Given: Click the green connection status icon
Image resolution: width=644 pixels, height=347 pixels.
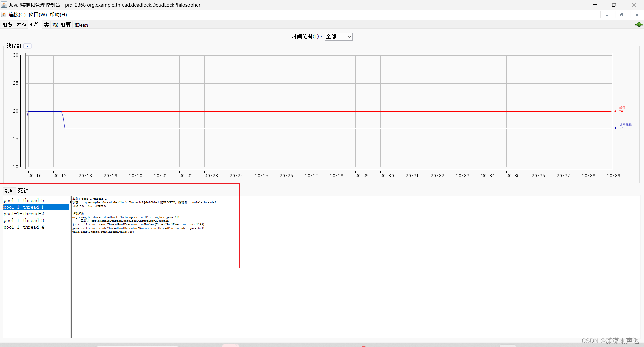Looking at the screenshot, I should click(x=639, y=25).
